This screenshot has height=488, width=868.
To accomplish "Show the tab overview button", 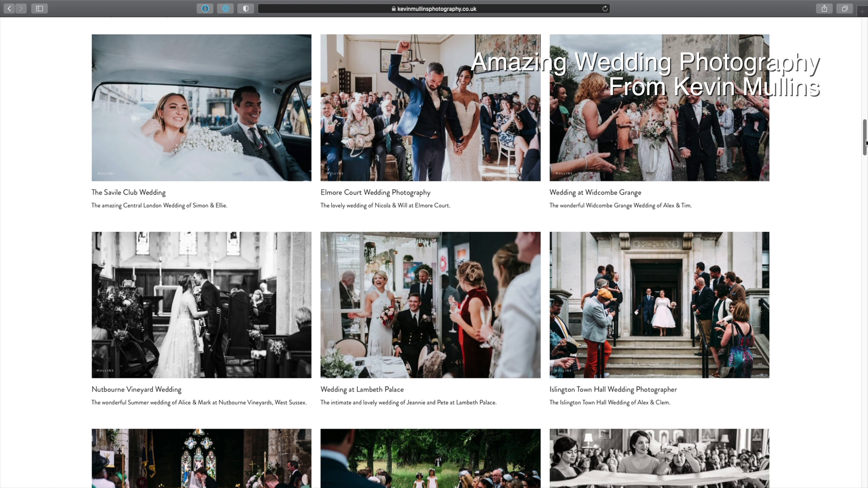I will pyautogui.click(x=845, y=8).
